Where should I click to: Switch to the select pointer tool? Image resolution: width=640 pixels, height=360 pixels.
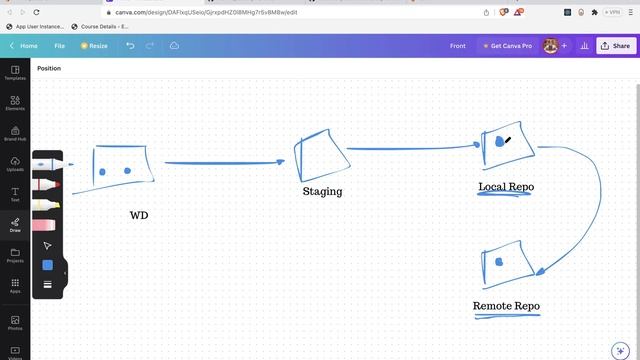(x=47, y=246)
